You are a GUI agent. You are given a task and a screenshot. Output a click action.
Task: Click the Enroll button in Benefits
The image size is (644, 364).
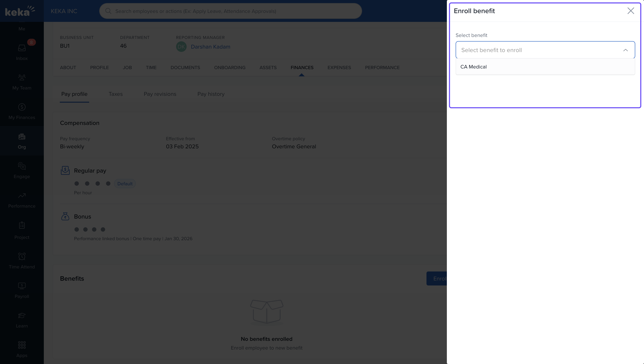(437, 278)
